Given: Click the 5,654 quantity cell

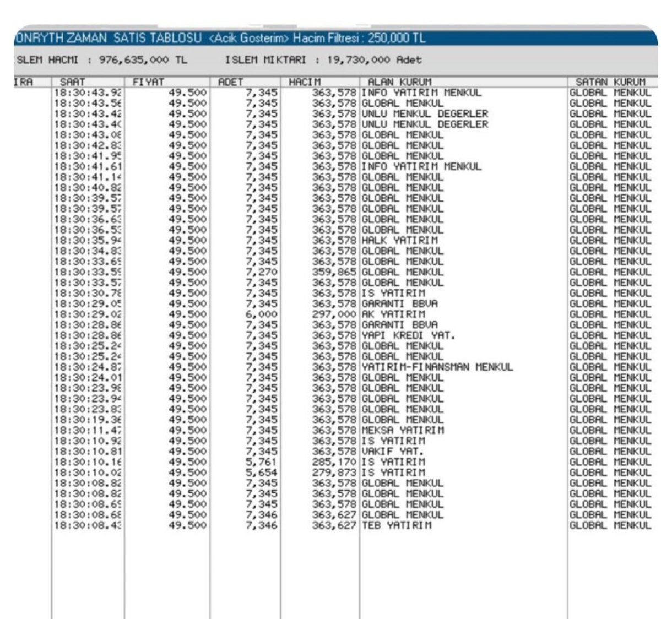Looking at the screenshot, I should point(262,473).
